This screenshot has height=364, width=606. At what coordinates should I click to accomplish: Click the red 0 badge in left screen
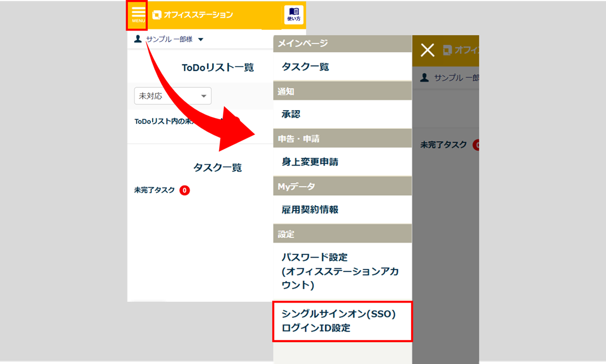[185, 190]
